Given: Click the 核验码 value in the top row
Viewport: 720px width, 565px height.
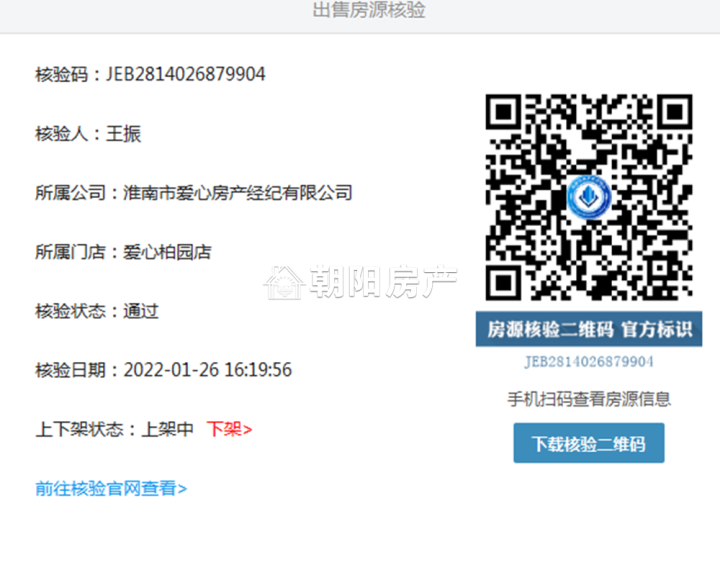Looking at the screenshot, I should click(x=186, y=74).
